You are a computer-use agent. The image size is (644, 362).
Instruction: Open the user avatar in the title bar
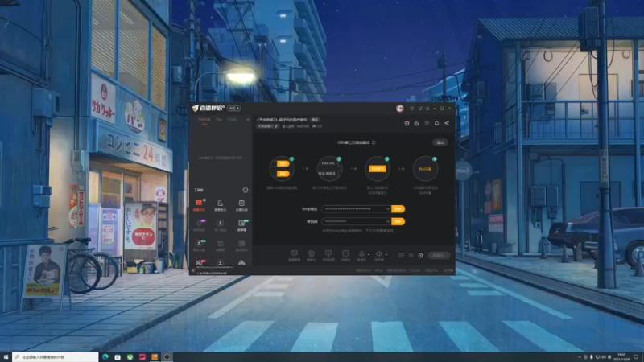(x=399, y=109)
